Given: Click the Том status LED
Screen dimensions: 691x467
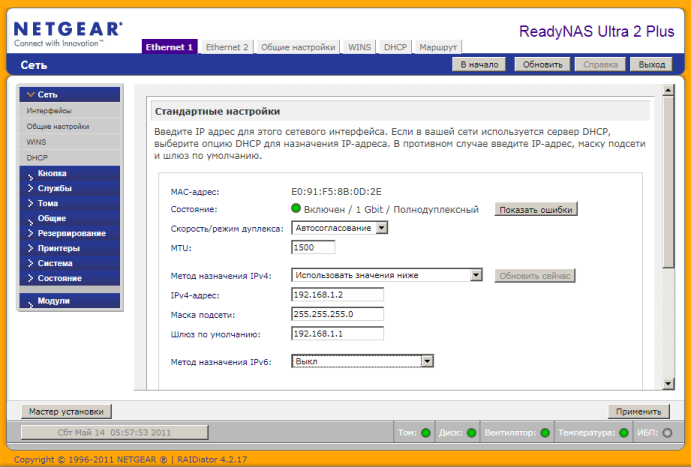Looking at the screenshot, I should point(426,433).
